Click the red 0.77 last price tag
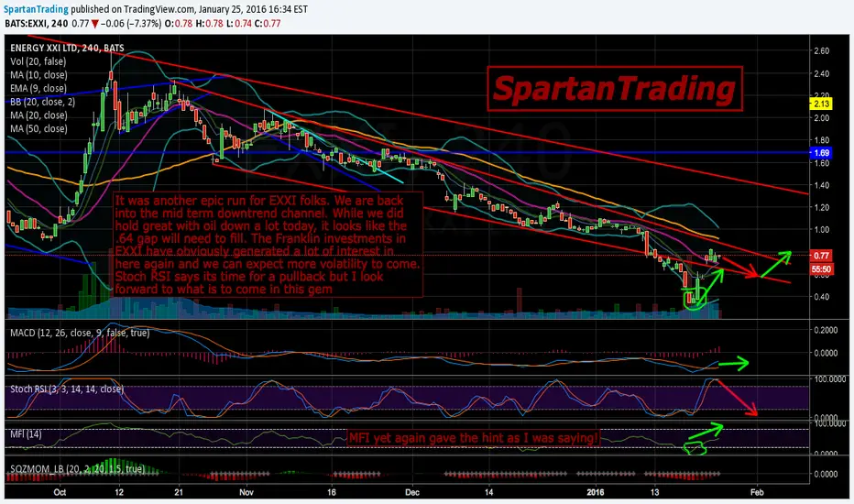854x504 pixels. (821, 255)
